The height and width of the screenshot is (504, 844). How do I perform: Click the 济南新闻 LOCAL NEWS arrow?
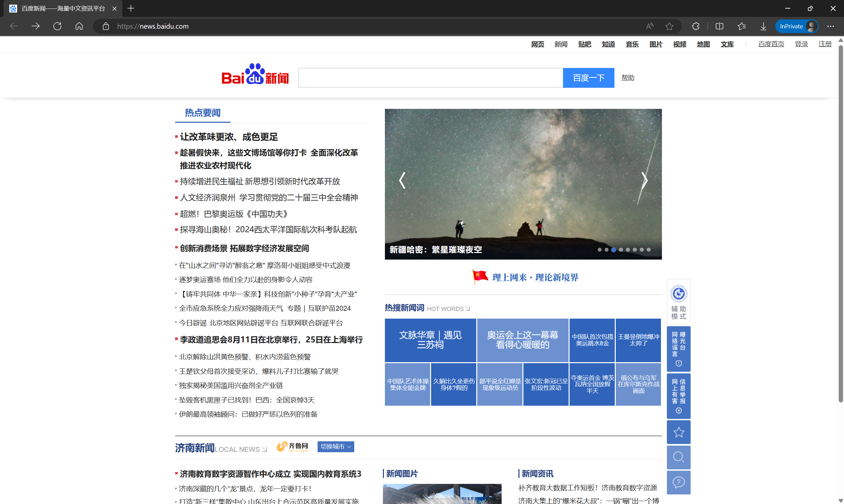coord(265,450)
